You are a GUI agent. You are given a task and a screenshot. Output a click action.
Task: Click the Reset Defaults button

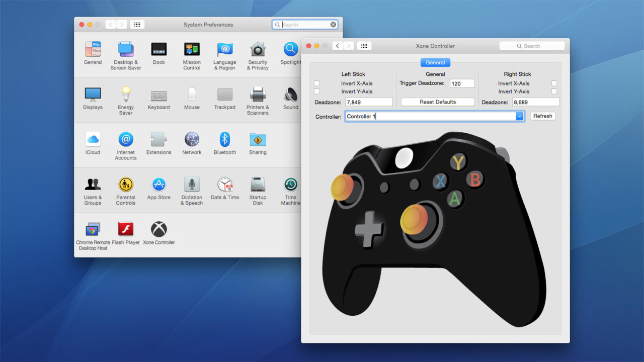coord(437,101)
